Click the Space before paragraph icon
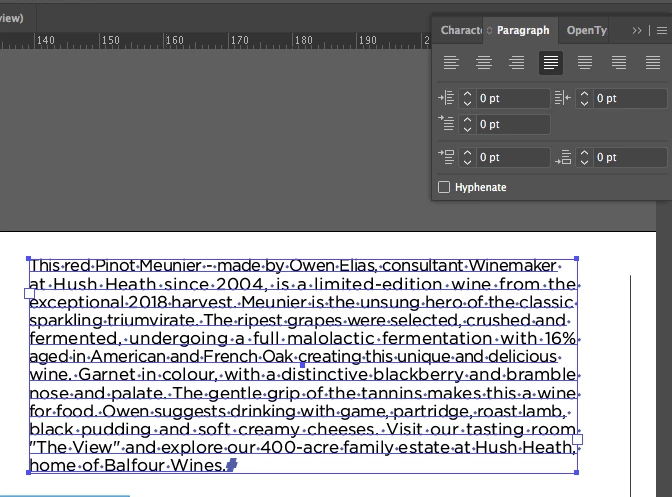Screen dimensions: 672x497 (x=446, y=157)
